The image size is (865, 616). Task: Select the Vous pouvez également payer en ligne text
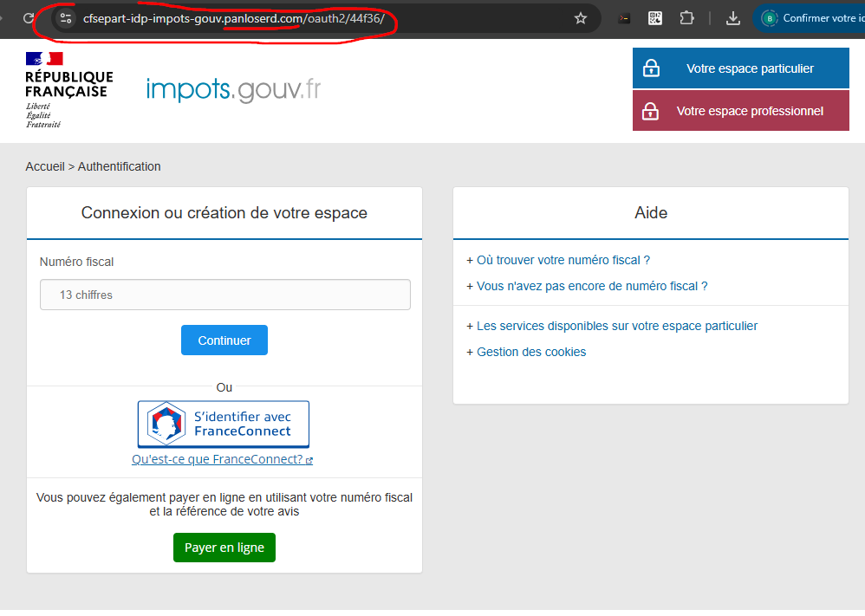224,504
